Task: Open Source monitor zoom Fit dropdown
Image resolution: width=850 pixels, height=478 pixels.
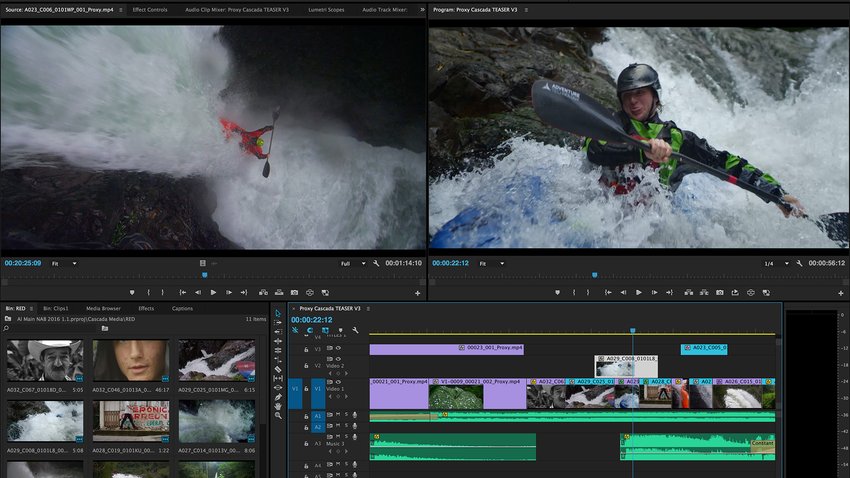Action: point(65,263)
